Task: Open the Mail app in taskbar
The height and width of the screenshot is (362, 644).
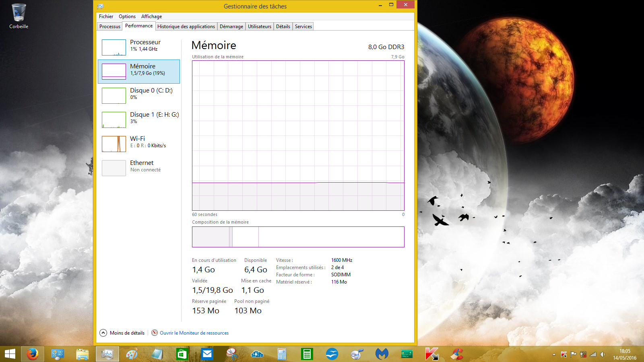Action: click(x=207, y=354)
